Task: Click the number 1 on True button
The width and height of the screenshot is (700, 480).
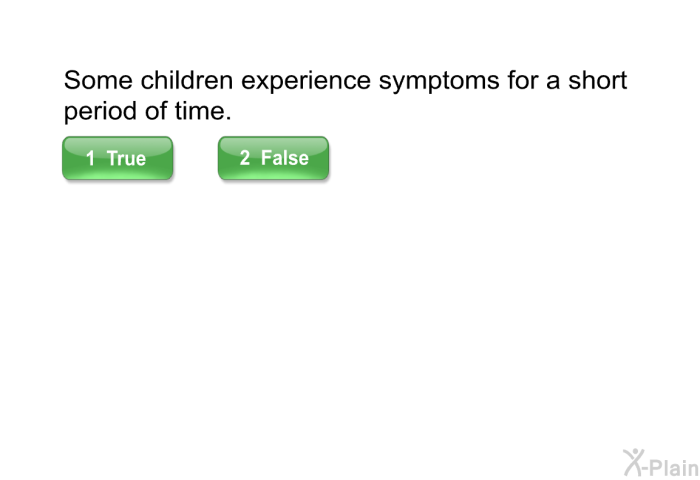Action: click(90, 158)
